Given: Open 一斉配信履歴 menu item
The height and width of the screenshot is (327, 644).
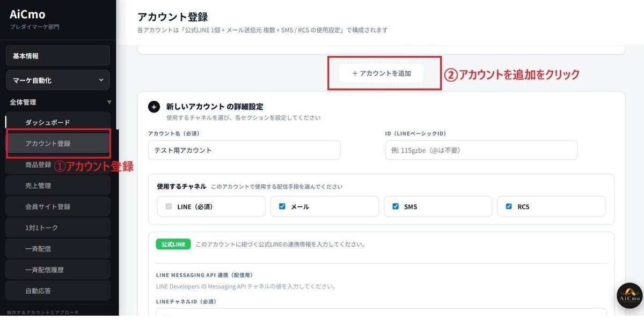Looking at the screenshot, I should 58,270.
